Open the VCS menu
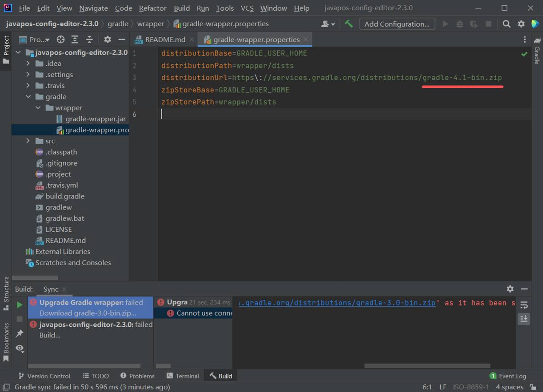The width and height of the screenshot is (543, 392). 247,8
